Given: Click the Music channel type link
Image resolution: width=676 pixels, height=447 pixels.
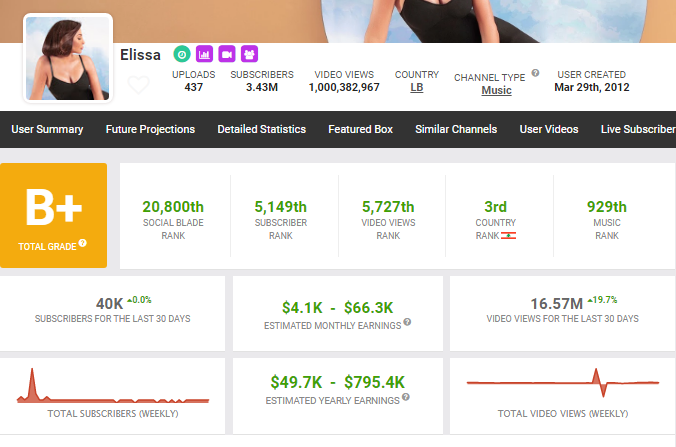Looking at the screenshot, I should point(496,90).
